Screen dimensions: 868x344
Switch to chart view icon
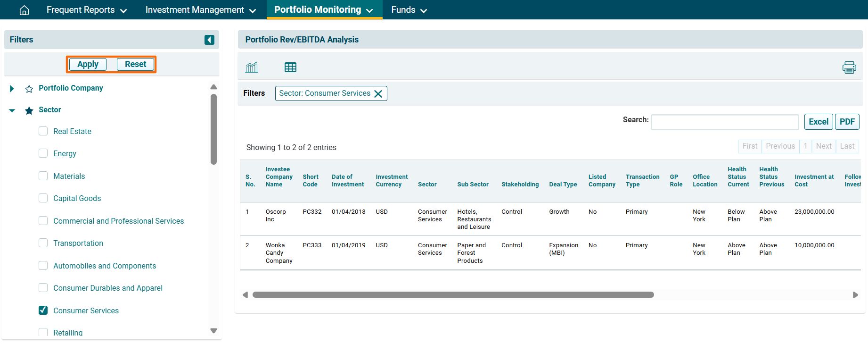(252, 67)
